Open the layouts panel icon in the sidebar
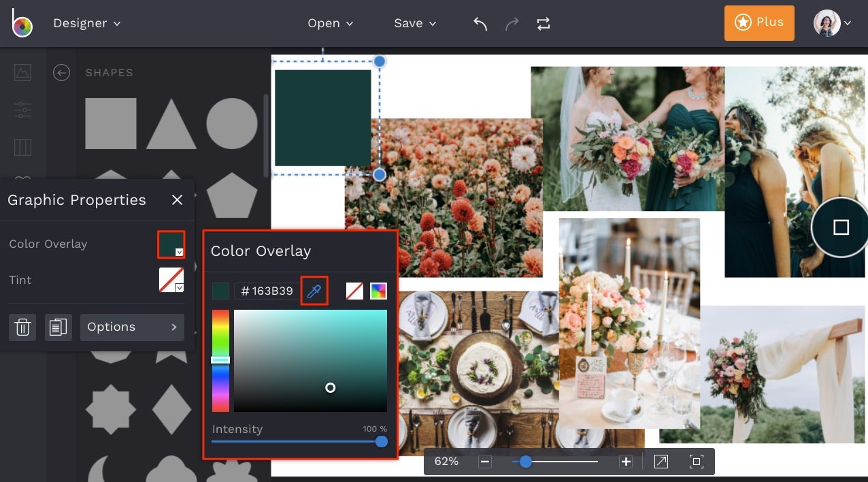This screenshot has height=482, width=868. (22, 147)
